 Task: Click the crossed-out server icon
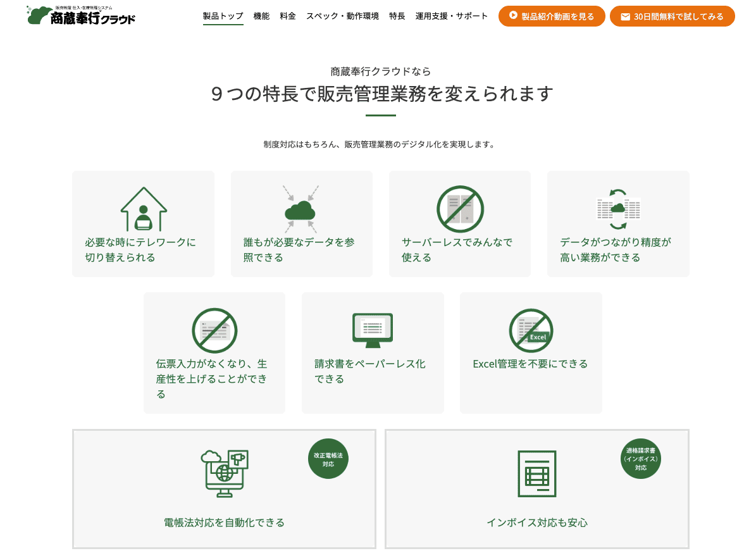(x=460, y=209)
